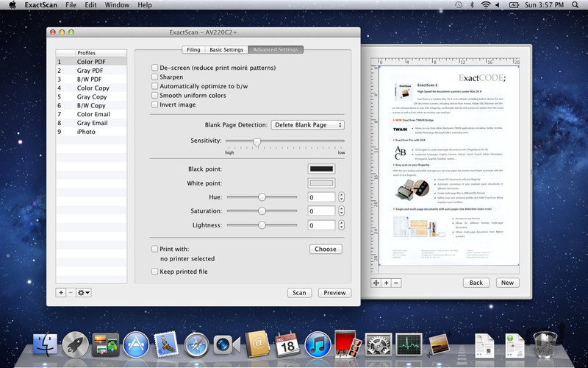The height and width of the screenshot is (368, 588).
Task: Enable Automatically optimize to b/w
Action: click(154, 86)
